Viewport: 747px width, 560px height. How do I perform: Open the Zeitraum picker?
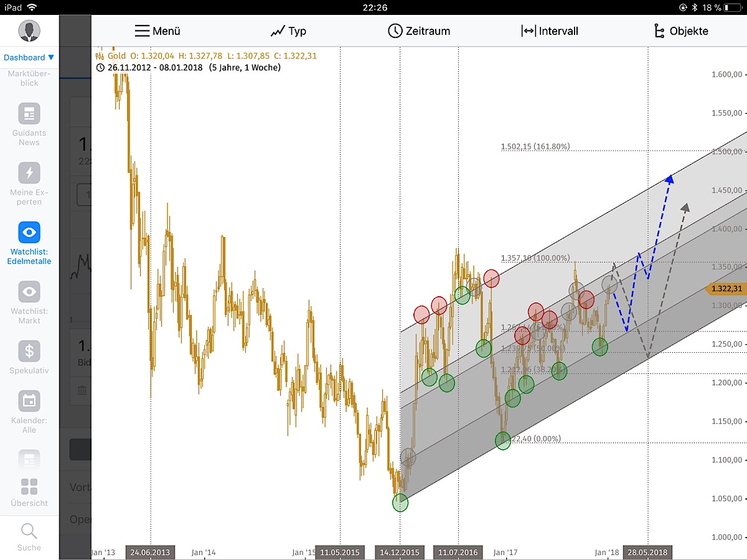point(420,30)
